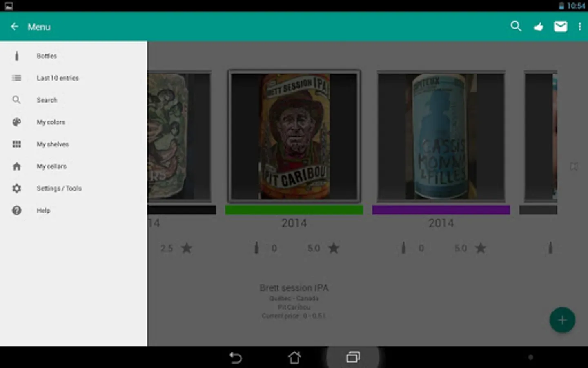Tap the grid icon for My shelves

click(17, 144)
